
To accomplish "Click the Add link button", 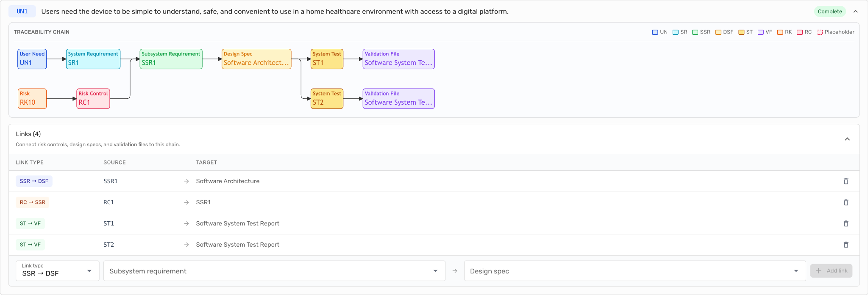I will pos(831,271).
